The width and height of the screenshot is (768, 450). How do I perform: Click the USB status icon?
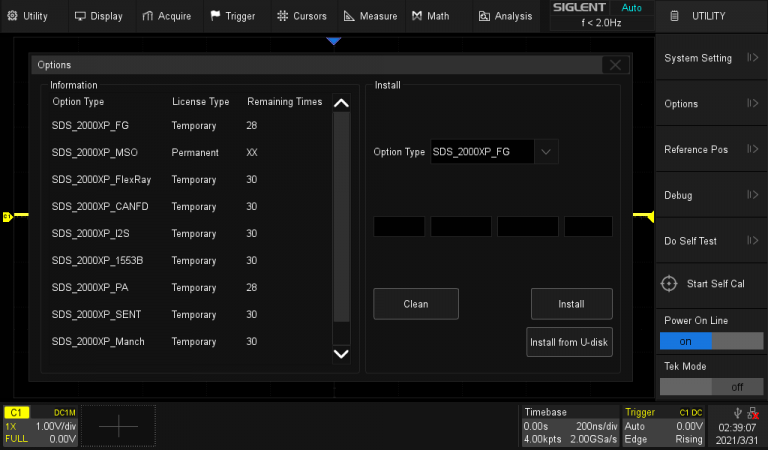737,412
